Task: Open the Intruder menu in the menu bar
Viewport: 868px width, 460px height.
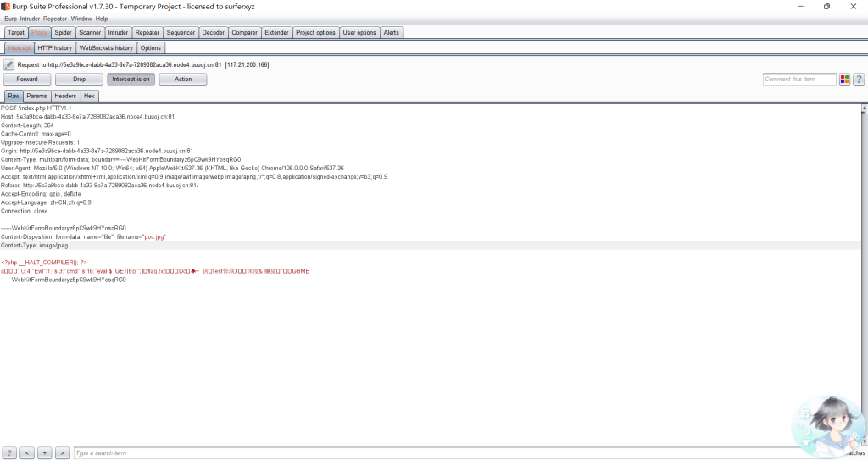Action: 30,19
